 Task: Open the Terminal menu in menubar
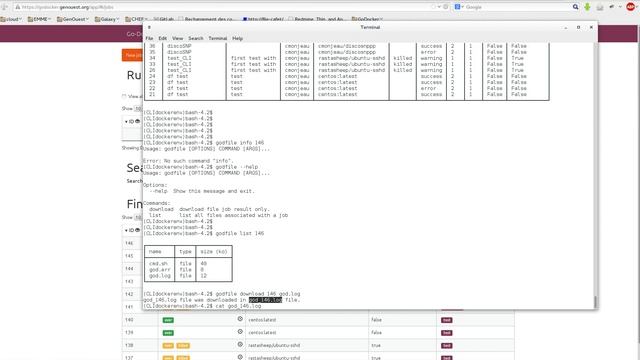click(x=218, y=38)
